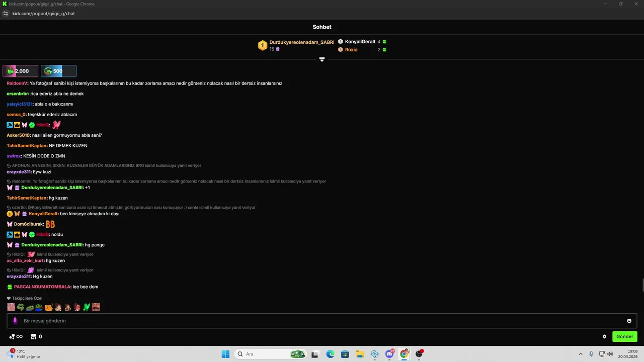Open the shop store icon
The height and width of the screenshot is (362, 644).
pos(34,336)
